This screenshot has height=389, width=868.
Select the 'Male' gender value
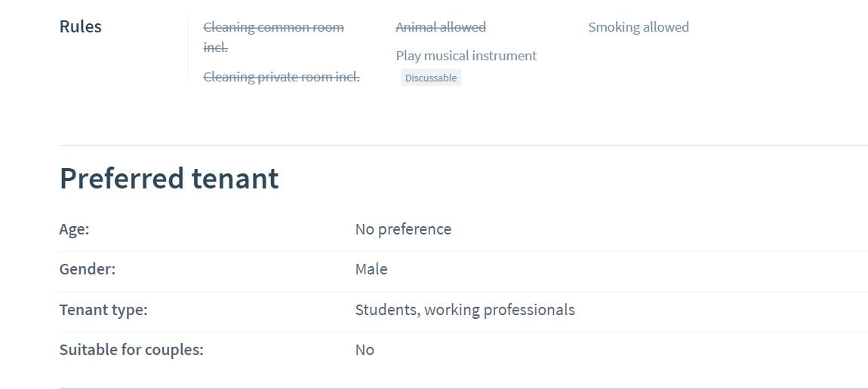point(371,269)
